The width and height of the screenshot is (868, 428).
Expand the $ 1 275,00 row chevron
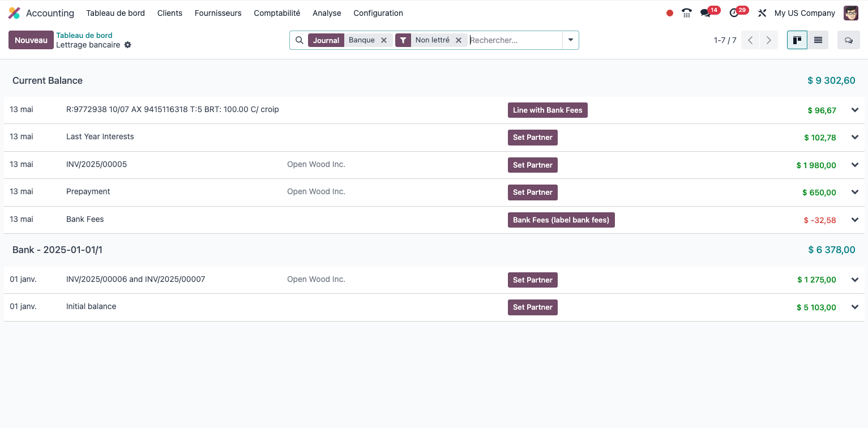(x=855, y=280)
